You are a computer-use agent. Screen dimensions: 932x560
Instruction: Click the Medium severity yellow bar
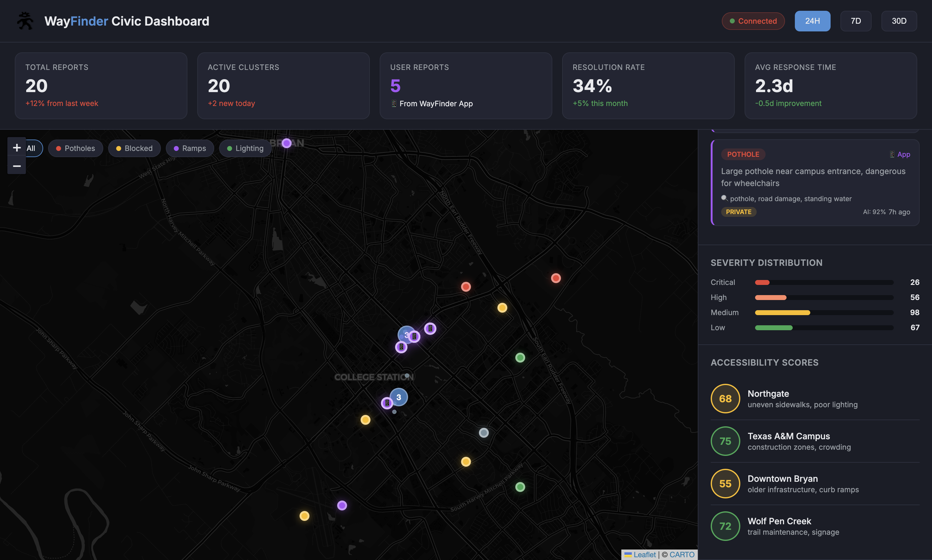(x=782, y=312)
